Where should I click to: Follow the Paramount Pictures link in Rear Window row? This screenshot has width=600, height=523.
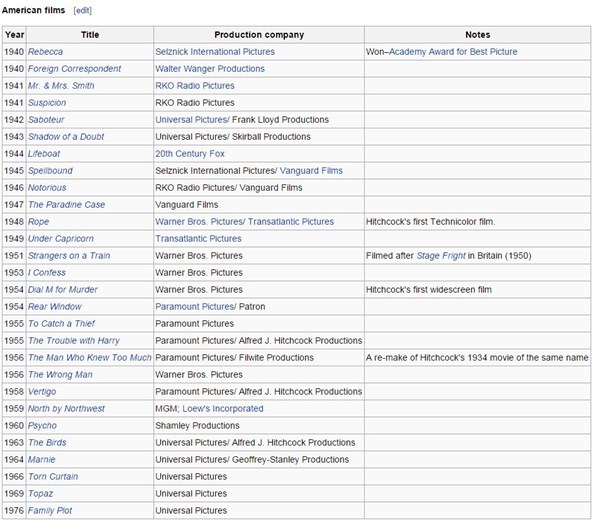(x=196, y=306)
